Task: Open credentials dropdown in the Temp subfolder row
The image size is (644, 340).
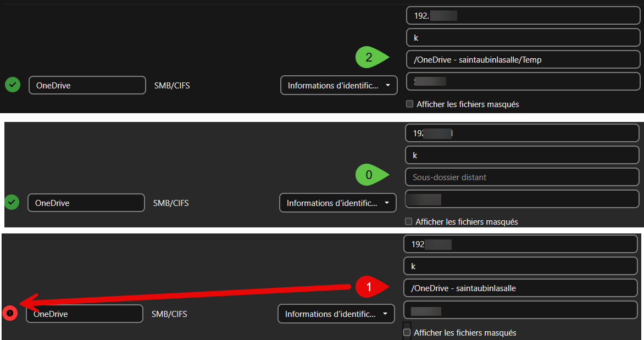Action: (x=338, y=85)
